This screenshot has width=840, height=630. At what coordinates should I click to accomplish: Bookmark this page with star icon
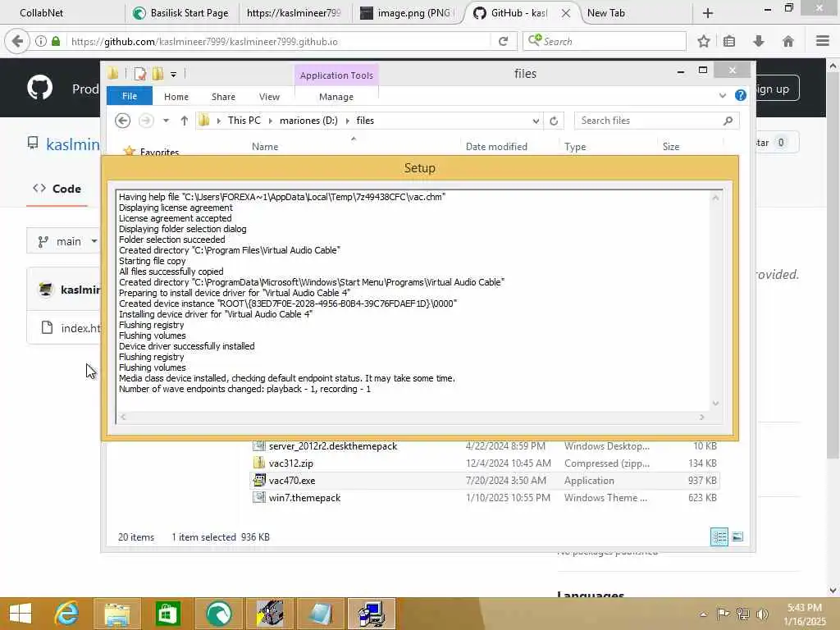[x=704, y=41]
